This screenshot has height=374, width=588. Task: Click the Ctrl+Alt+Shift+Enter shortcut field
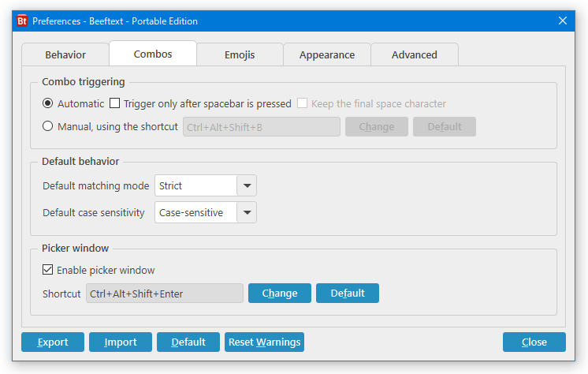click(165, 294)
